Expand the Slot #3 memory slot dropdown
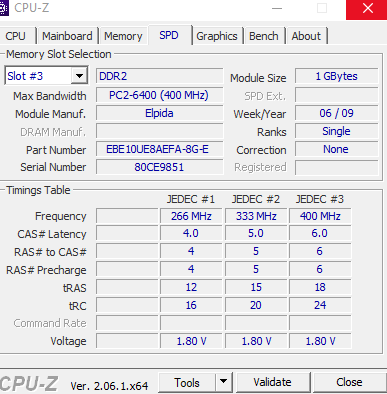The image size is (387, 394). (79, 76)
